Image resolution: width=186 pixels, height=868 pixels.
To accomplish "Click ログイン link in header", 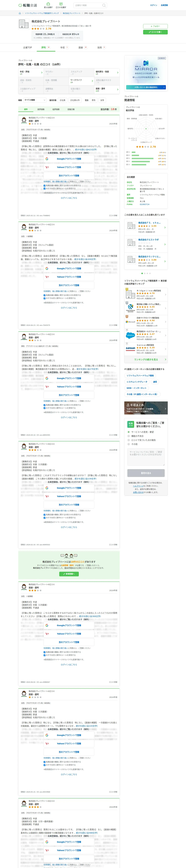I will (x=154, y=5).
